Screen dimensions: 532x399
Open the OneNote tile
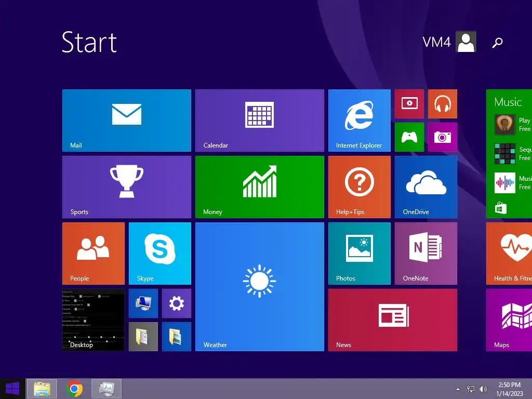(x=426, y=254)
